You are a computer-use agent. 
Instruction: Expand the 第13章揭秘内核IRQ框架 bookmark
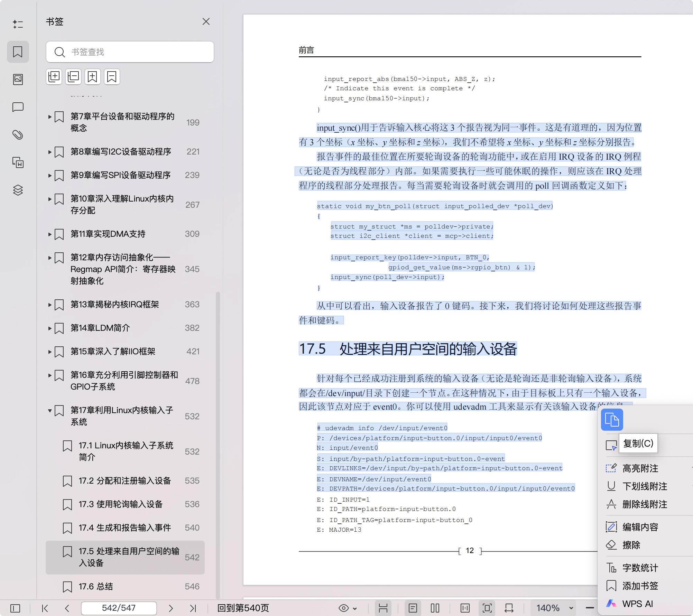point(49,305)
